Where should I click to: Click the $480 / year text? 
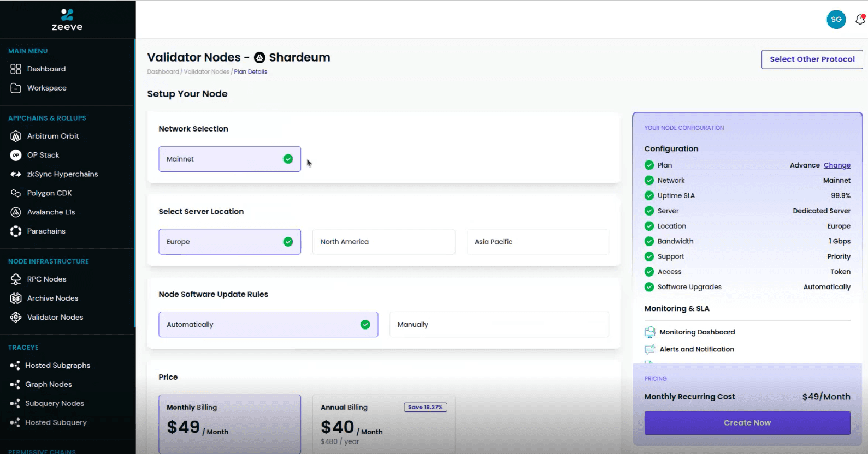coord(340,441)
